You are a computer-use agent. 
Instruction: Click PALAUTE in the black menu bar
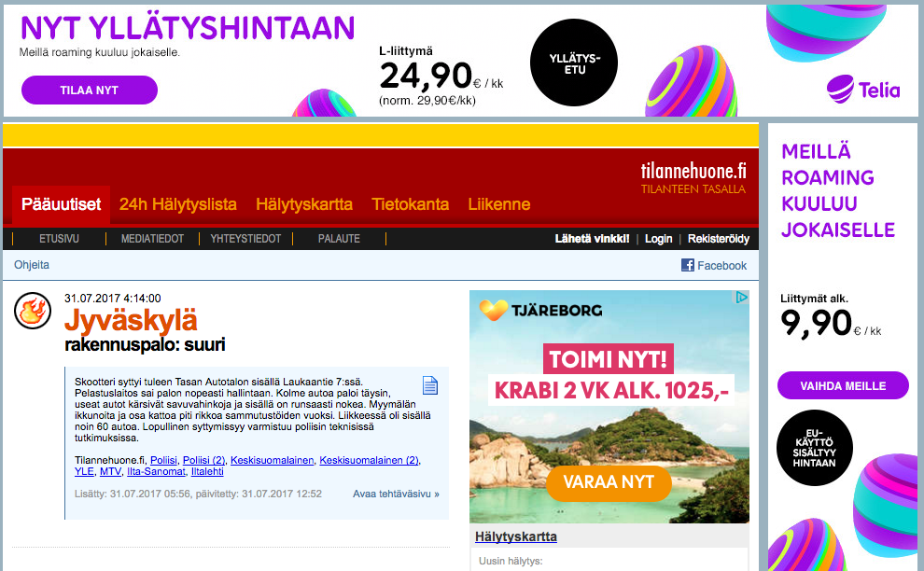point(339,239)
